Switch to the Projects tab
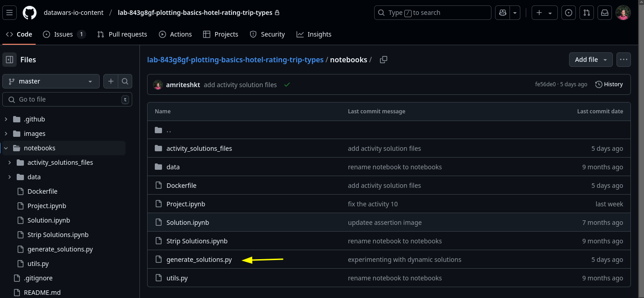 point(221,34)
